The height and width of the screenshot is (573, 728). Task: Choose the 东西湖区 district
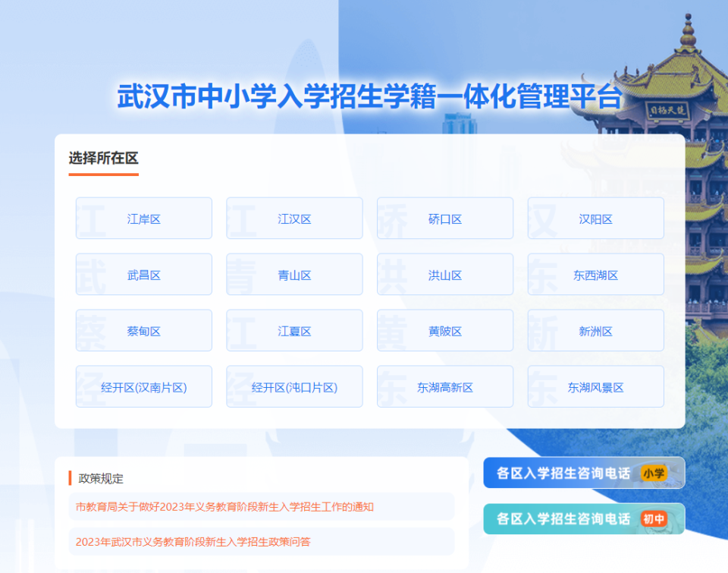[595, 275]
